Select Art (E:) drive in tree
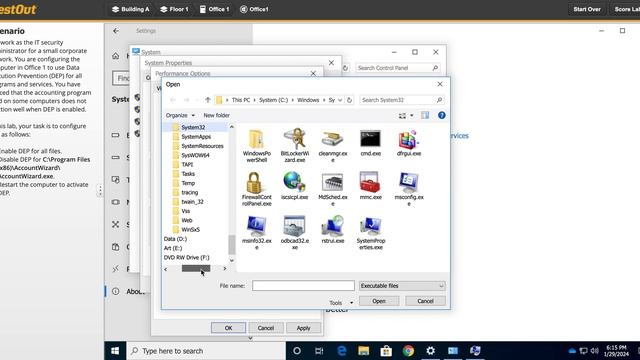This screenshot has width=640, height=360. (x=173, y=248)
